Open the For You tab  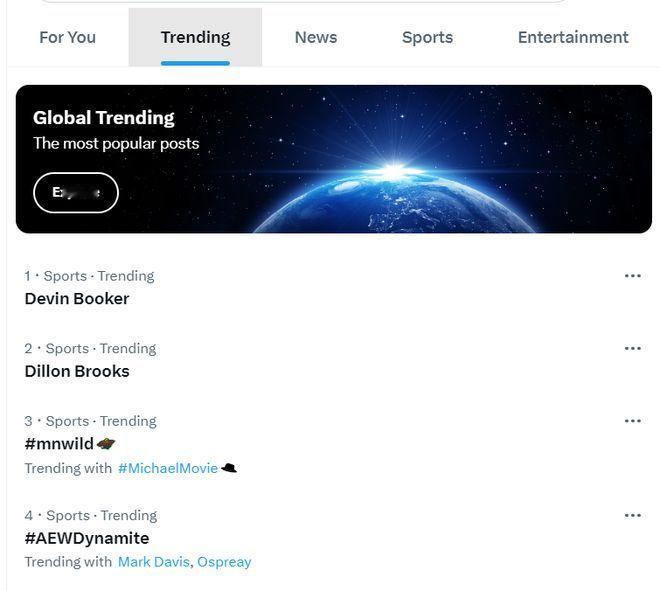pyautogui.click(x=67, y=38)
